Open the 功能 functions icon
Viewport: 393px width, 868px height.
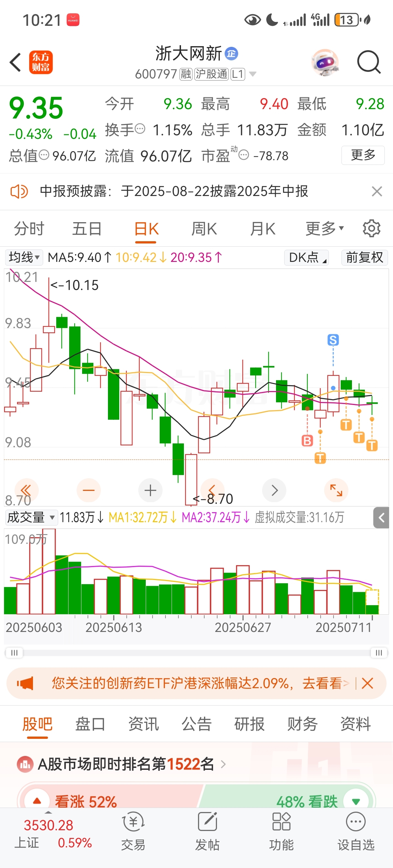coord(281,831)
